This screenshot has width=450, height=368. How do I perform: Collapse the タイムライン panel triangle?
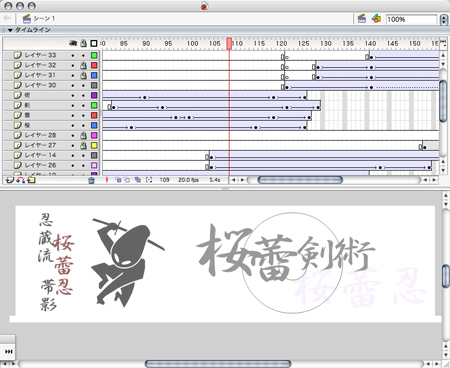10,30
